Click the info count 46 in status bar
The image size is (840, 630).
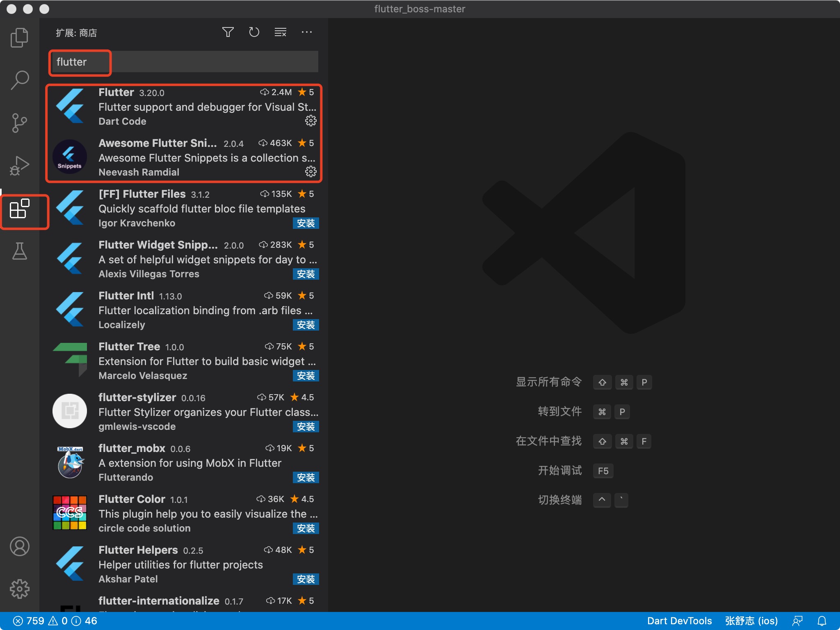click(84, 621)
